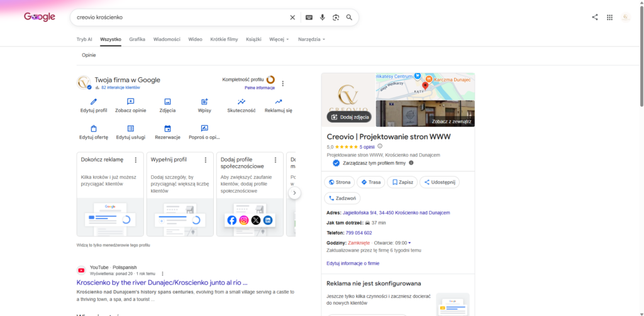
Task: Open Dodaj profile społecznościowe card
Action: pyautogui.click(x=250, y=194)
